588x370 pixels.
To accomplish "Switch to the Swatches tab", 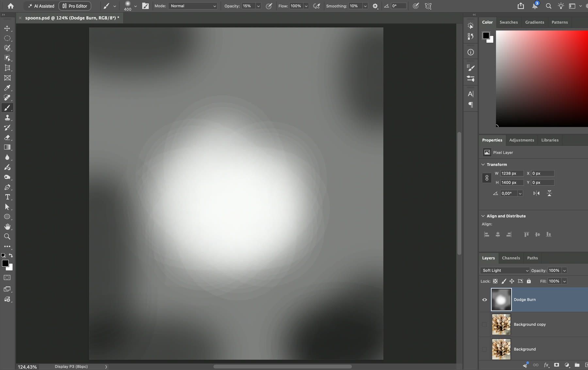I will pos(509,22).
